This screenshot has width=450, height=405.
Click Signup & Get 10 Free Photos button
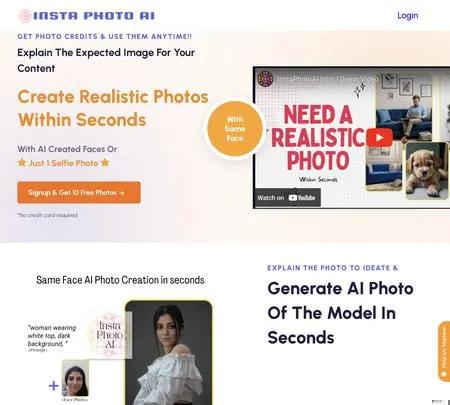(79, 192)
